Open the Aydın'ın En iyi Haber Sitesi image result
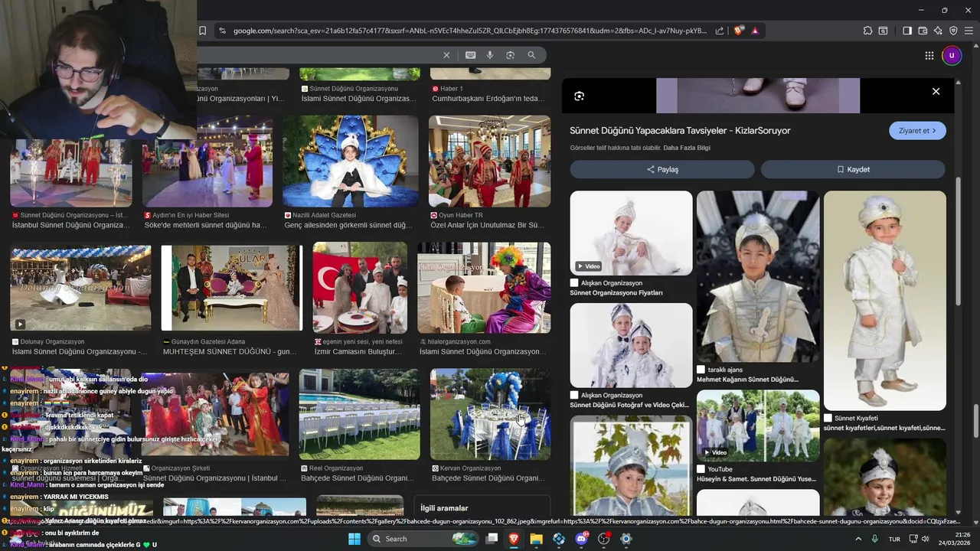 (x=207, y=161)
